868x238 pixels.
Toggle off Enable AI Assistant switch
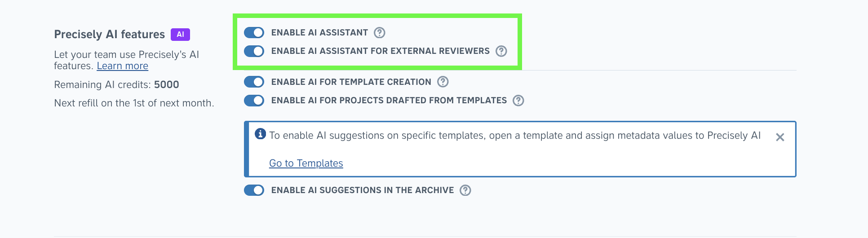(254, 33)
